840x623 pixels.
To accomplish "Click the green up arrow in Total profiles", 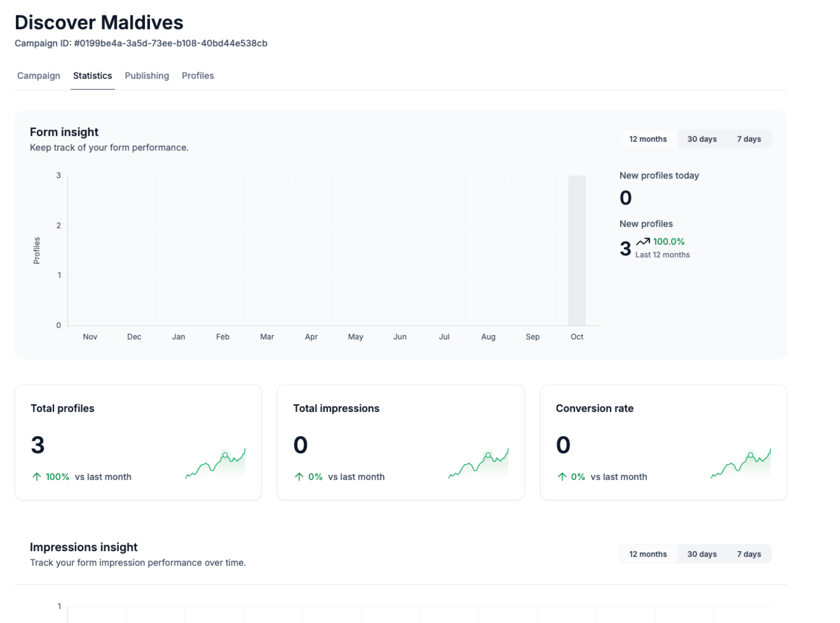I will pos(37,477).
